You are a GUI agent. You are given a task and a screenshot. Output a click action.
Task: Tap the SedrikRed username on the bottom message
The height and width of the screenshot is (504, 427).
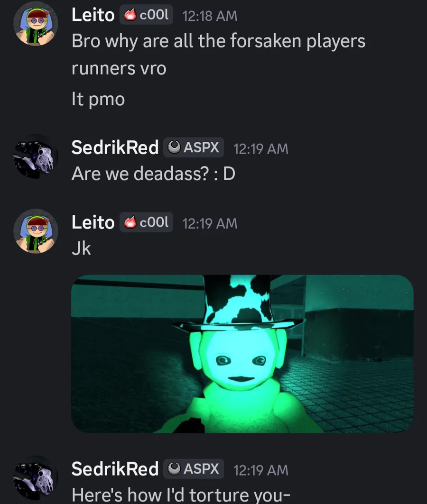[115, 469]
